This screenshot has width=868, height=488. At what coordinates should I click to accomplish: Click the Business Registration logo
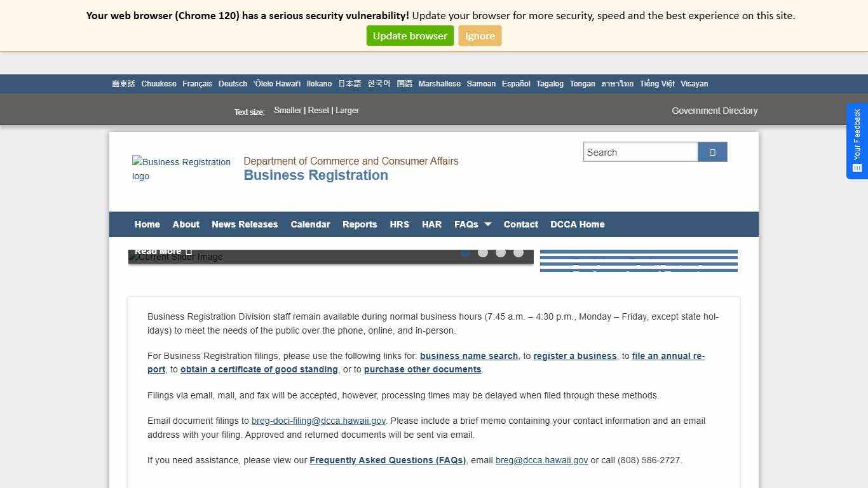point(182,169)
